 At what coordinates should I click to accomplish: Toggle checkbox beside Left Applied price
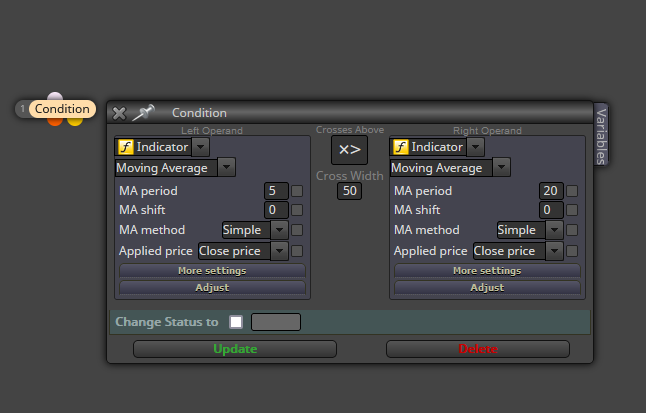pos(297,251)
